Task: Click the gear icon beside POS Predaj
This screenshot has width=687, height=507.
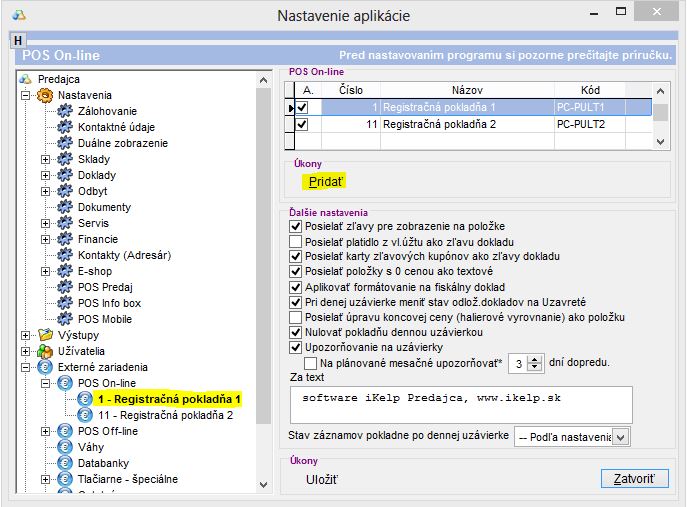Action: 65,287
